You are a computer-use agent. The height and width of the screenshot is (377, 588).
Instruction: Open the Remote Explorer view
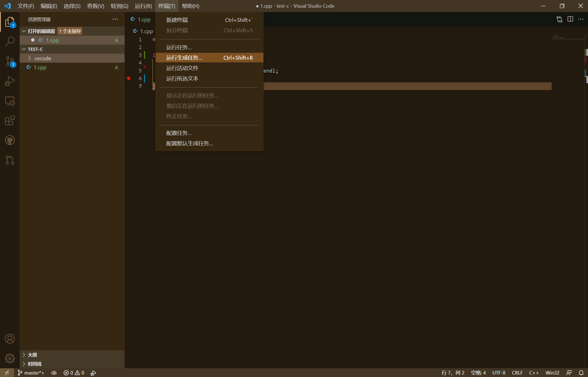[10, 101]
